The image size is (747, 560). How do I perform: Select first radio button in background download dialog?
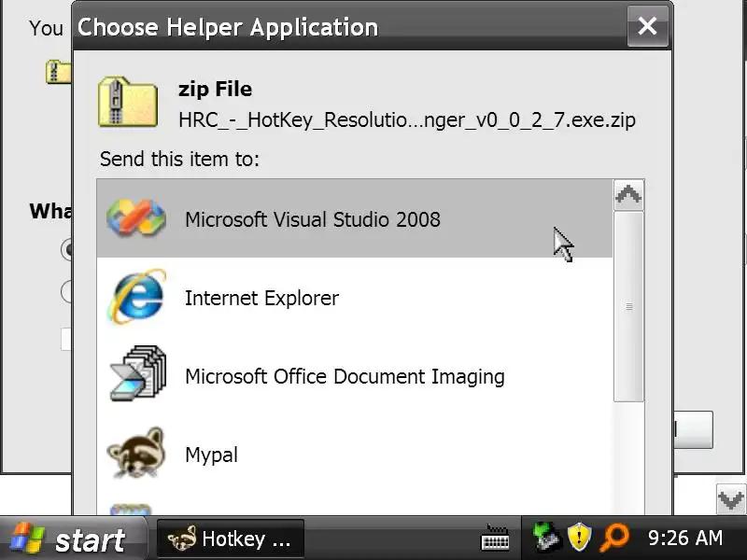pos(67,249)
